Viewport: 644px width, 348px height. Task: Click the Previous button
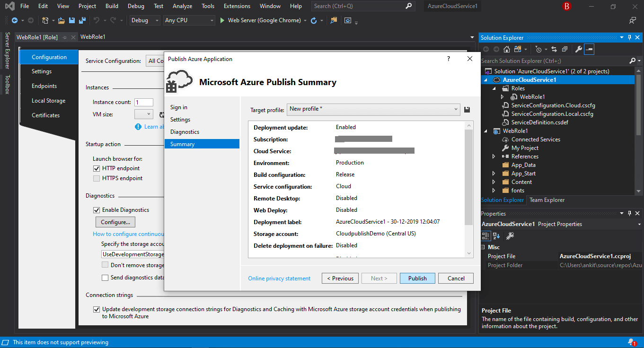tap(340, 278)
